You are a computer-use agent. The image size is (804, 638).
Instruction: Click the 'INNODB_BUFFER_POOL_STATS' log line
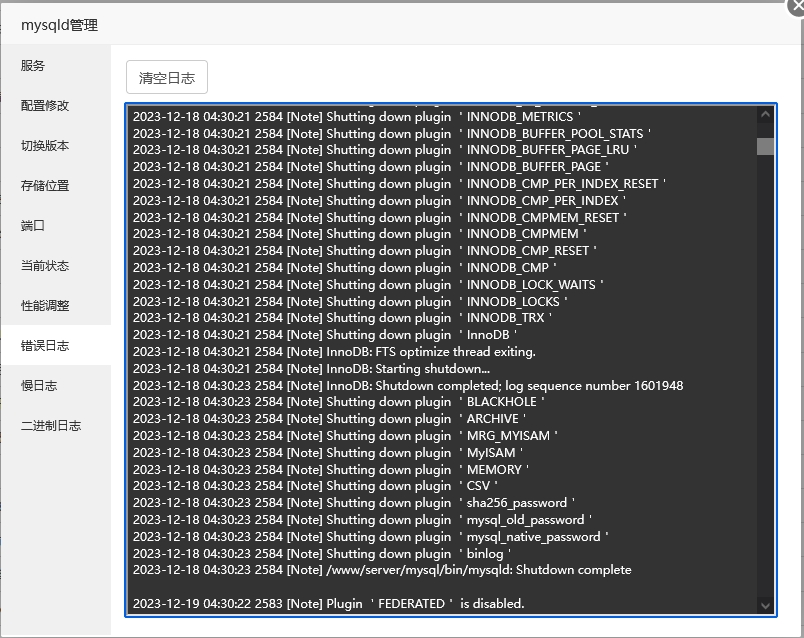(x=392, y=134)
